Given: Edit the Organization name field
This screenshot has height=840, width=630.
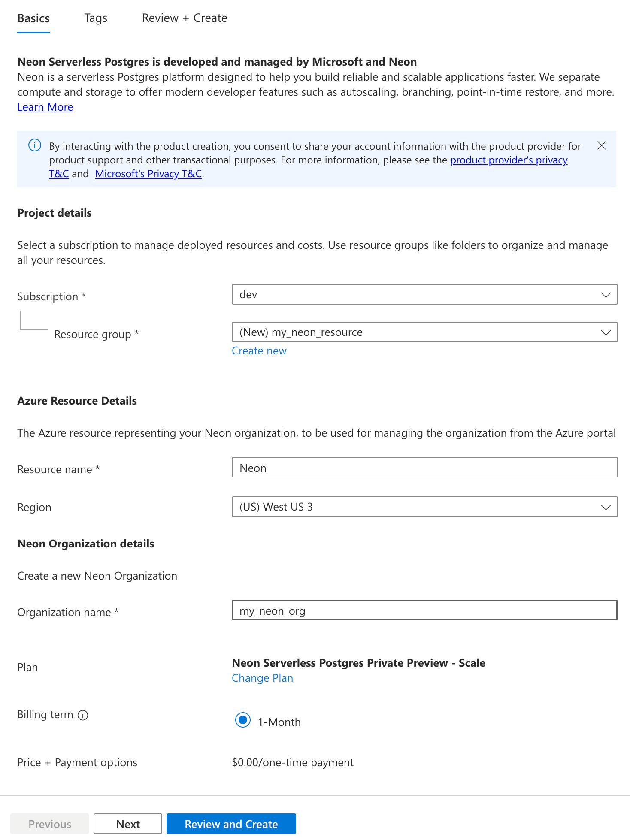Looking at the screenshot, I should [x=424, y=610].
